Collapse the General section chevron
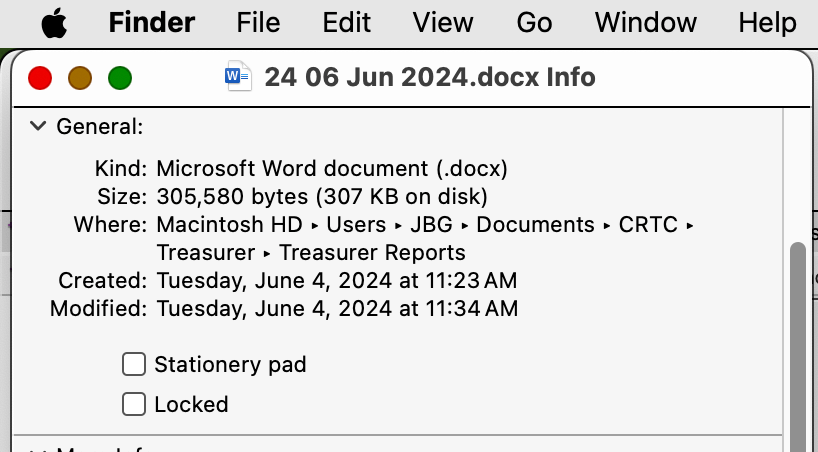The image size is (818, 452). pos(38,126)
